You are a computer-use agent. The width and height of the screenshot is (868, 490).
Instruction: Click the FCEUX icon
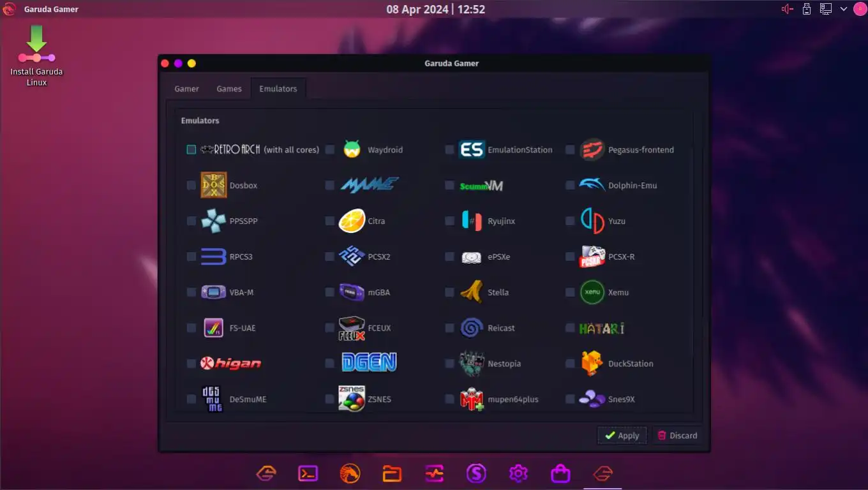click(x=352, y=328)
